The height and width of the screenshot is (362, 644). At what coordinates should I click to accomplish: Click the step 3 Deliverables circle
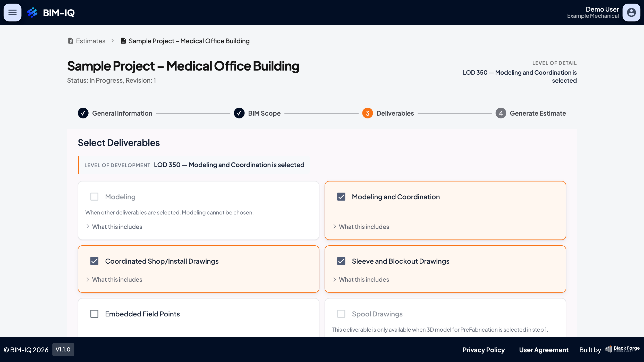coord(368,113)
